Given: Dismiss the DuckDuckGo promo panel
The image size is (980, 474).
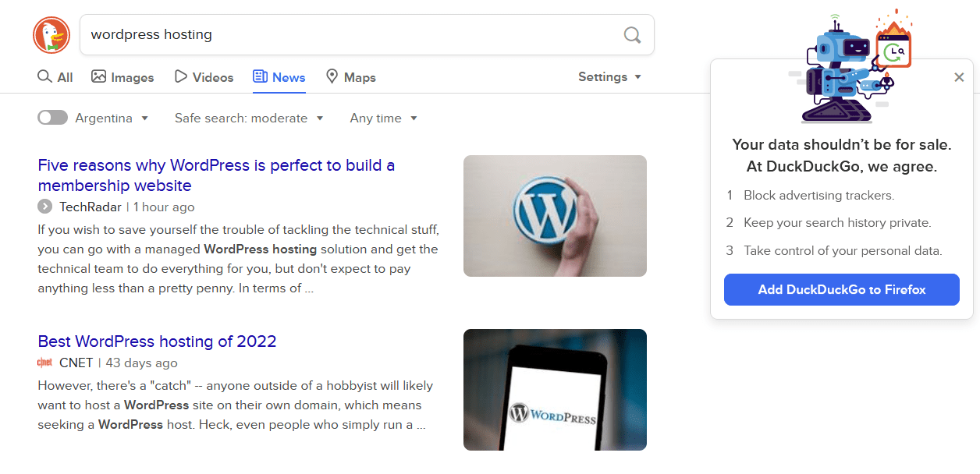Looking at the screenshot, I should pyautogui.click(x=959, y=77).
